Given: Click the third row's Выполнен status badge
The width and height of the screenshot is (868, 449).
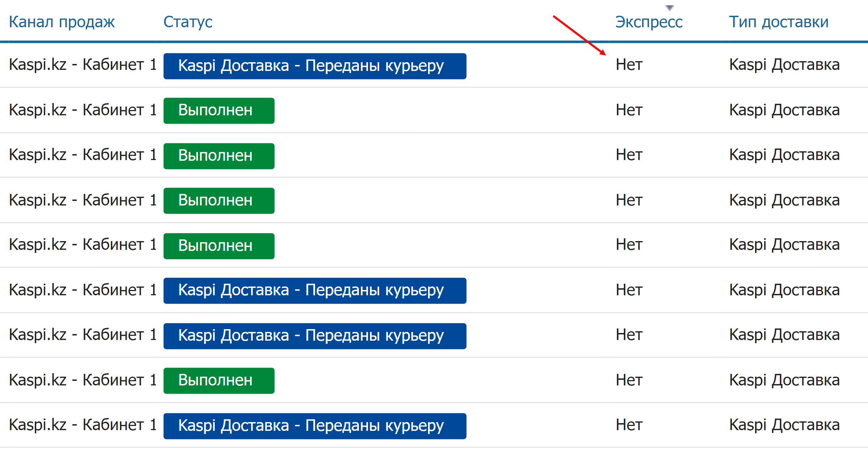Looking at the screenshot, I should (219, 156).
